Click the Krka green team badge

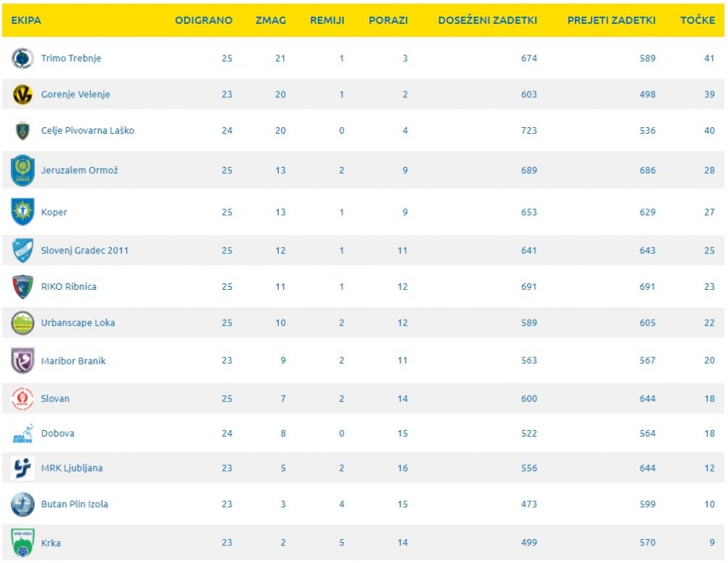pos(23,542)
